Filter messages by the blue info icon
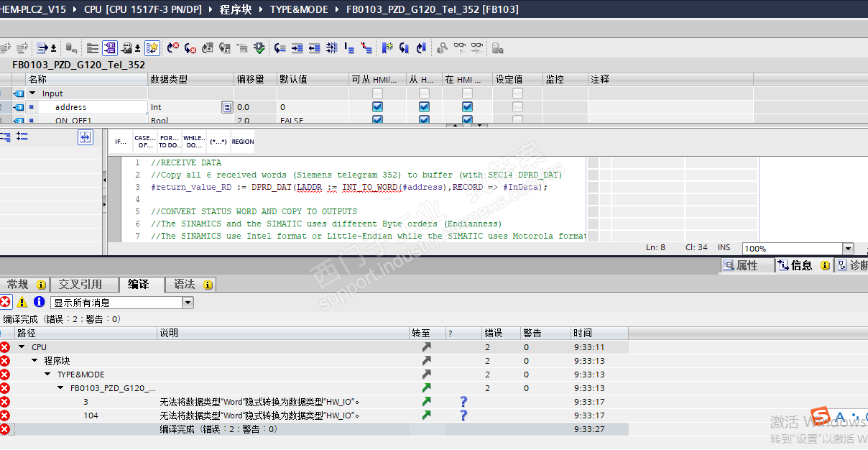Screen dimensions: 868x450 coord(39,302)
